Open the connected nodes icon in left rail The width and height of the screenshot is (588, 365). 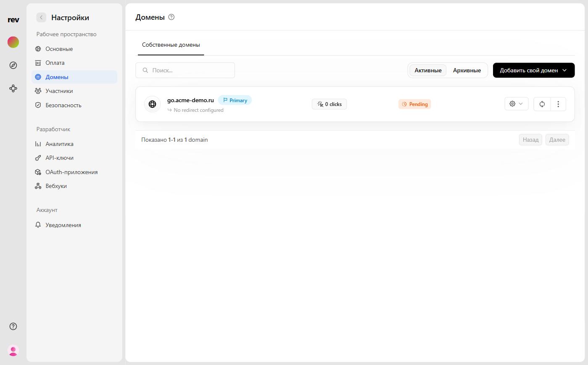13,88
